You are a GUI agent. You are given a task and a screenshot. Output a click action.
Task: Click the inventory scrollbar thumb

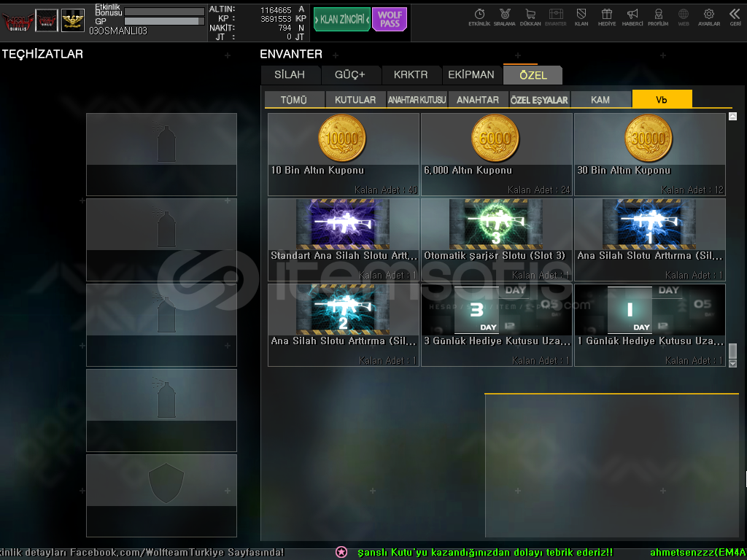coord(732,351)
